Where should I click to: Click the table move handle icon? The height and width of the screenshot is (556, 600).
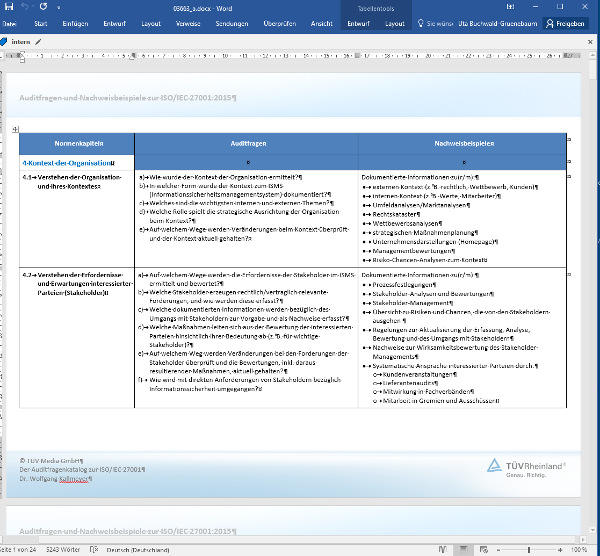(x=14, y=129)
